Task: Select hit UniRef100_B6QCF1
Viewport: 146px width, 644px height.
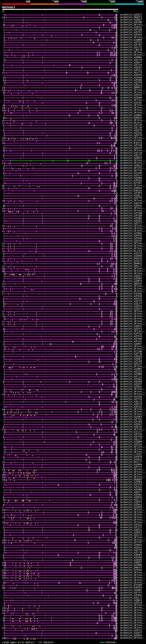Action: click(x=131, y=17)
